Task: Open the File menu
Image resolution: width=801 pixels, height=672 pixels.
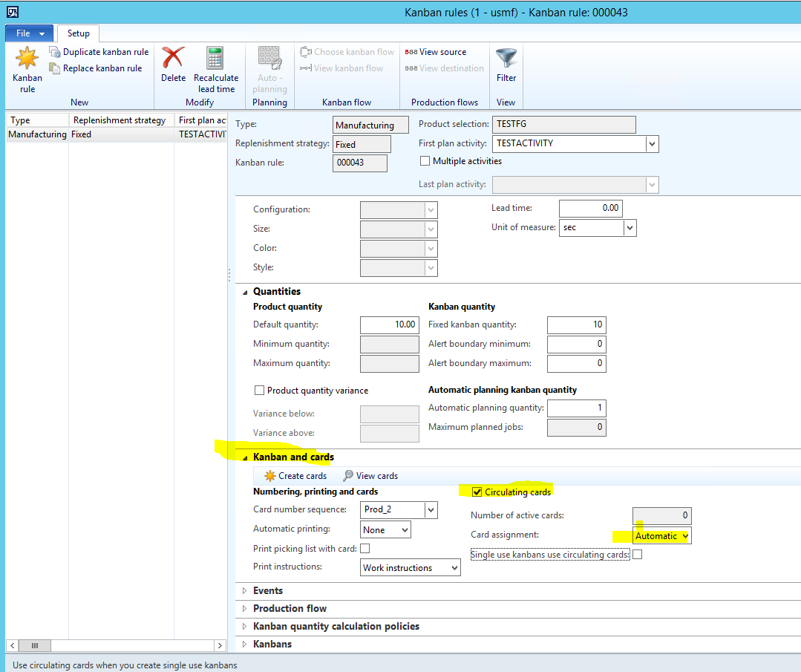Action: tap(28, 33)
